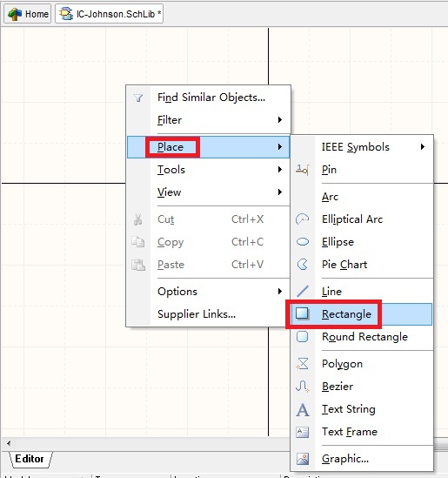Click the Pin icon in Place submenu
The height and width of the screenshot is (478, 448).
(303, 170)
